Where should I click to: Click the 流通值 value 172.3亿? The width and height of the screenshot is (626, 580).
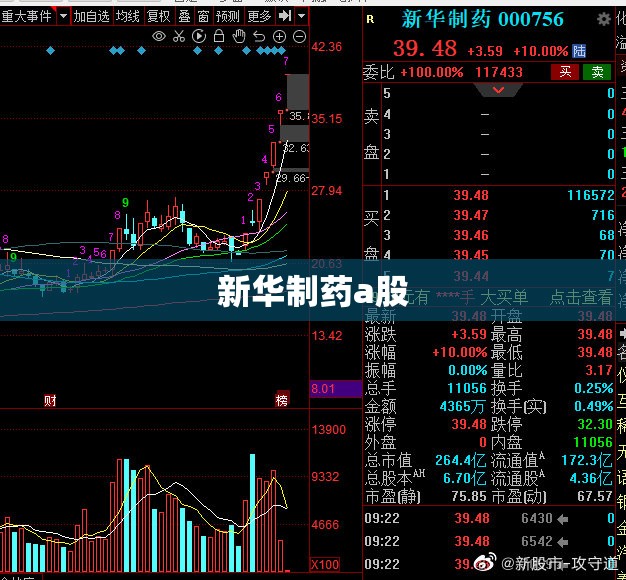(x=586, y=461)
